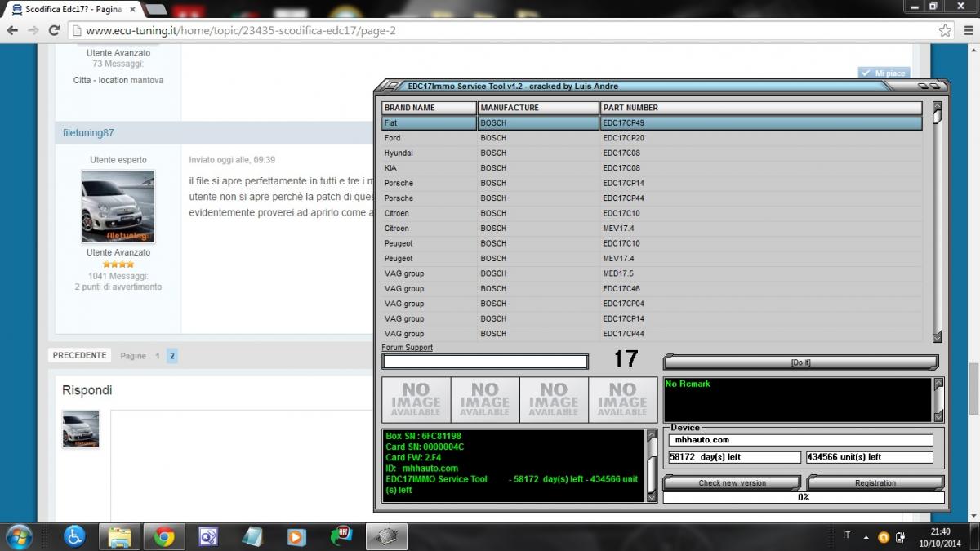Image resolution: width=980 pixels, height=551 pixels.
Task: Close the Scodifica Edc17 browser tab
Action: pos(131,9)
